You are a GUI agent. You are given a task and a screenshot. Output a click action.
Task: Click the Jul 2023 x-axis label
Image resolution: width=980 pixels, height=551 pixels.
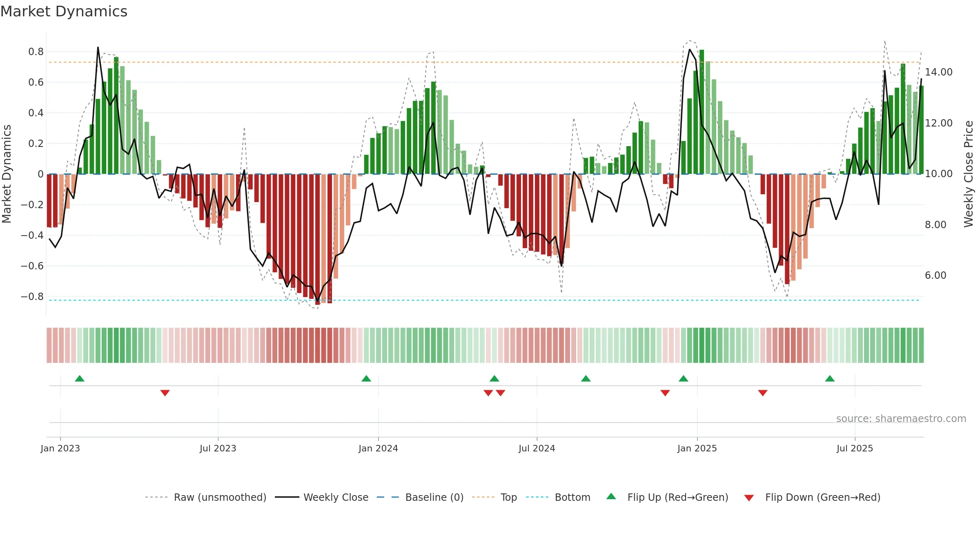(218, 448)
